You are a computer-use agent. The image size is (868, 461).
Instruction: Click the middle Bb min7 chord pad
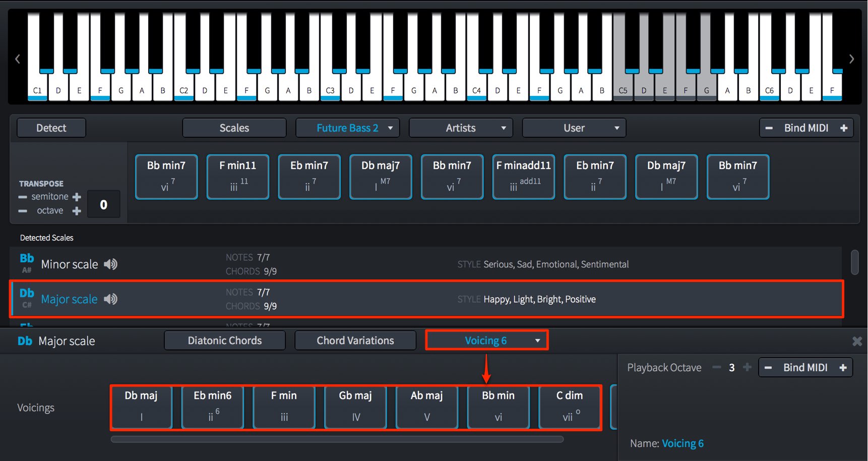[452, 177]
